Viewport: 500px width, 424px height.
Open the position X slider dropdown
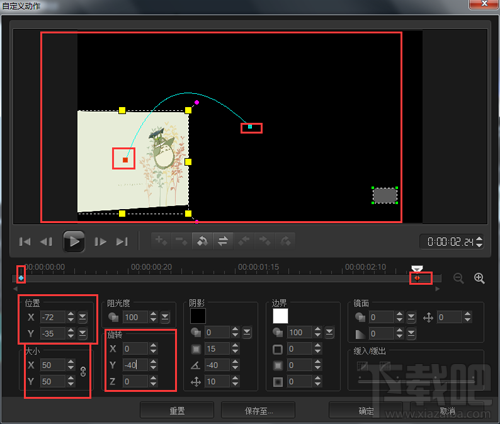82,317
